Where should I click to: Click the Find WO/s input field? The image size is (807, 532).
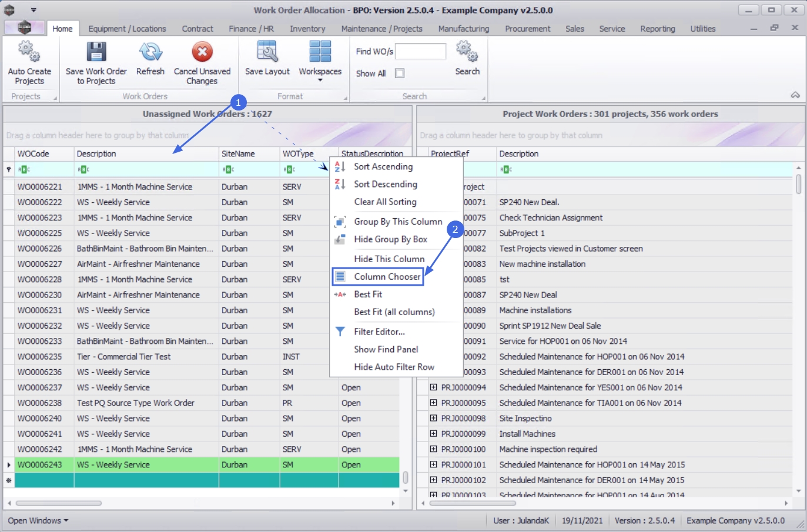click(x=420, y=52)
